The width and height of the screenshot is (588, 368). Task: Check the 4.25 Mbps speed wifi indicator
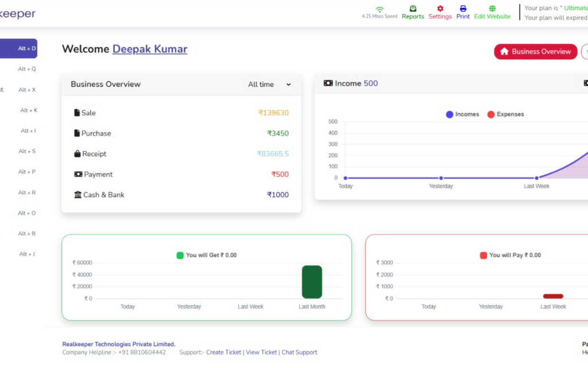pyautogui.click(x=380, y=13)
